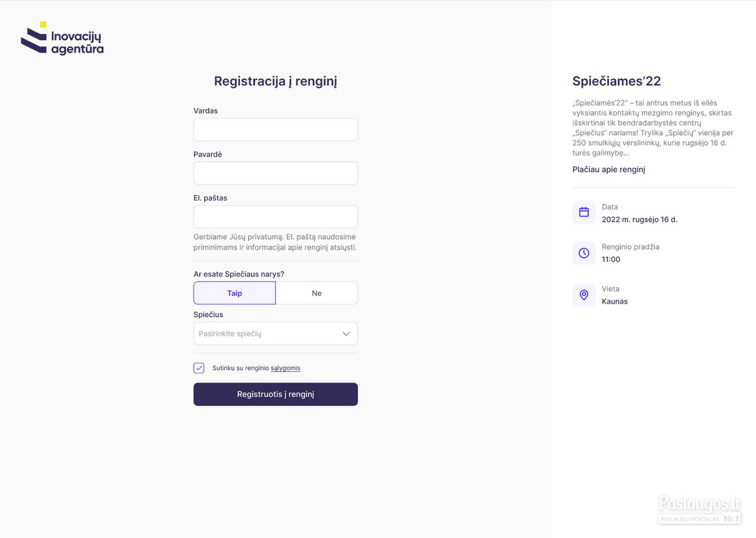Open the Pasirinkite spiečių dropdown
Screen dimensions: 756x538
pyautogui.click(x=276, y=334)
